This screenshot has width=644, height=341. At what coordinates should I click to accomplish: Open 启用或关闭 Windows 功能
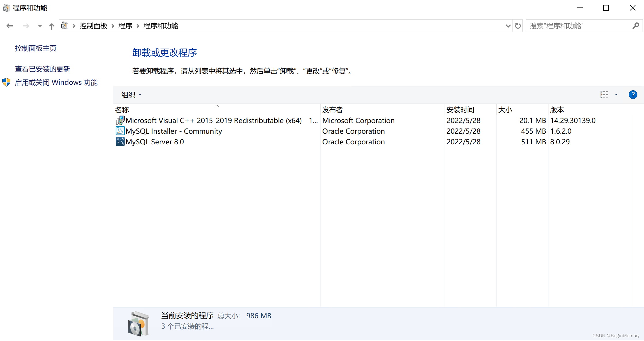(56, 82)
